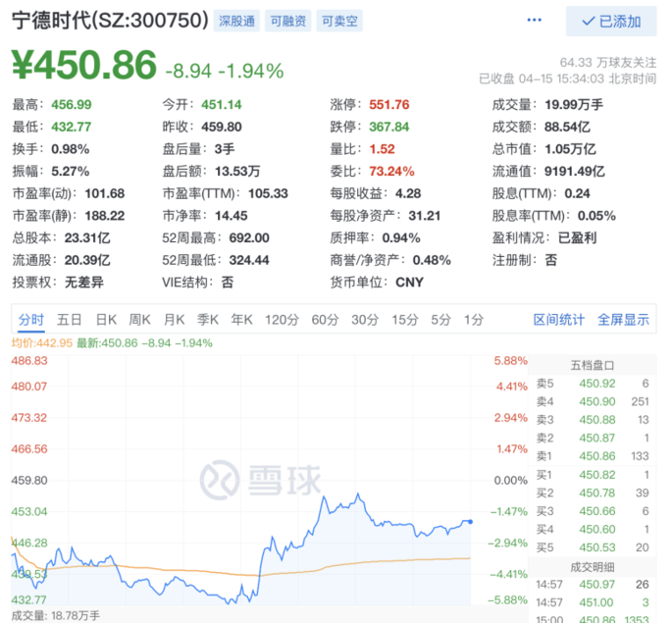The height and width of the screenshot is (623, 672).
Task: Click the 52周最高 value 692.00
Action: [x=249, y=237]
